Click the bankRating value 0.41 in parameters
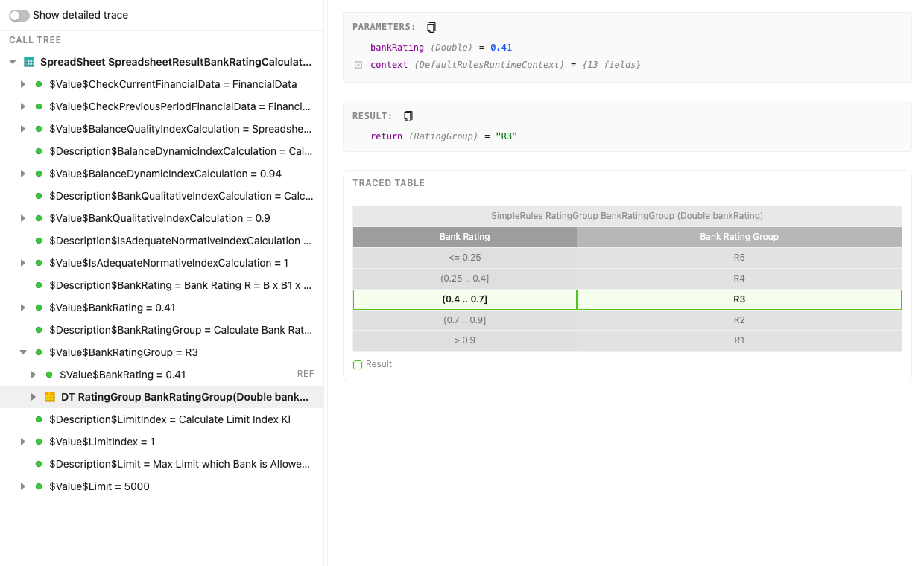This screenshot has height=566, width=924. 501,48
